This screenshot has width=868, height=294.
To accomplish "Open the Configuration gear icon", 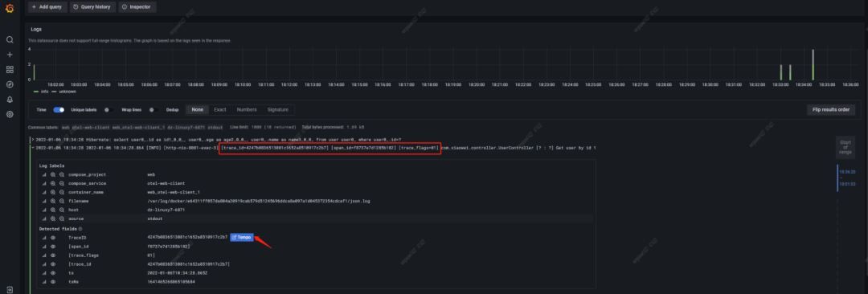I will pos(10,115).
